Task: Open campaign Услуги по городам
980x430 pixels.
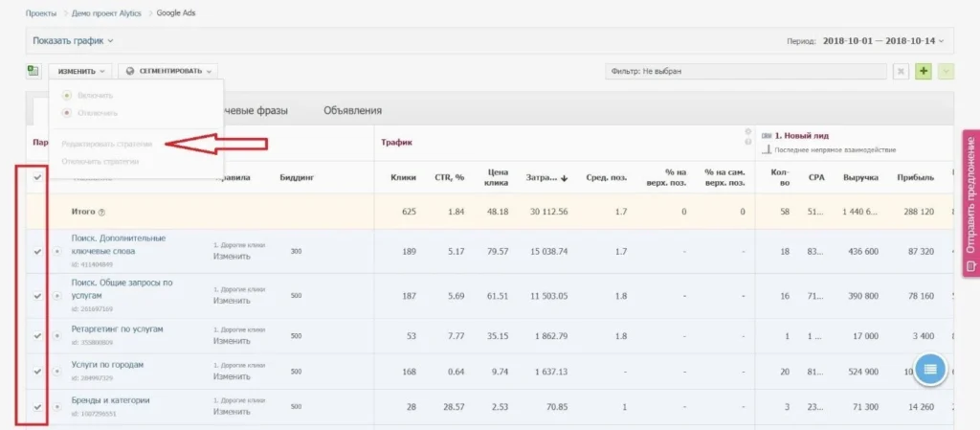Action: 108,364
